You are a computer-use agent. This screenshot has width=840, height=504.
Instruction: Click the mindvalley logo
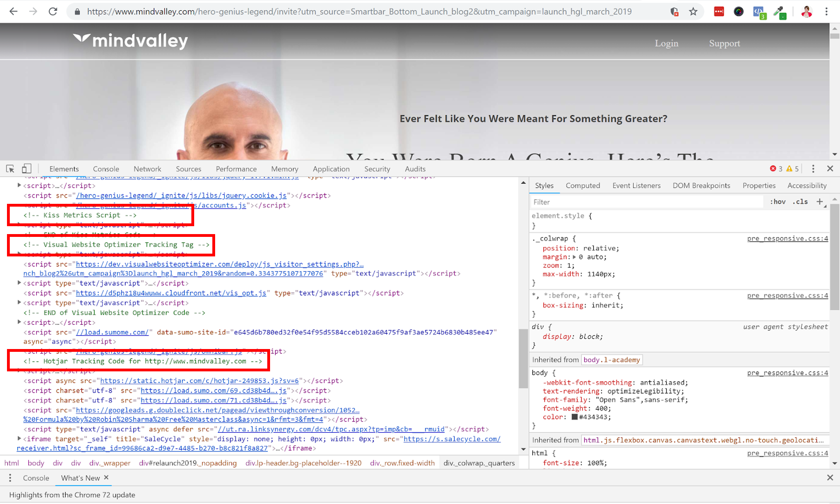130,41
